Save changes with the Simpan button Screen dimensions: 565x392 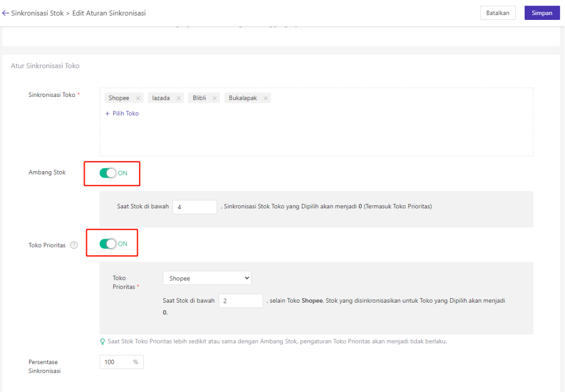point(542,13)
